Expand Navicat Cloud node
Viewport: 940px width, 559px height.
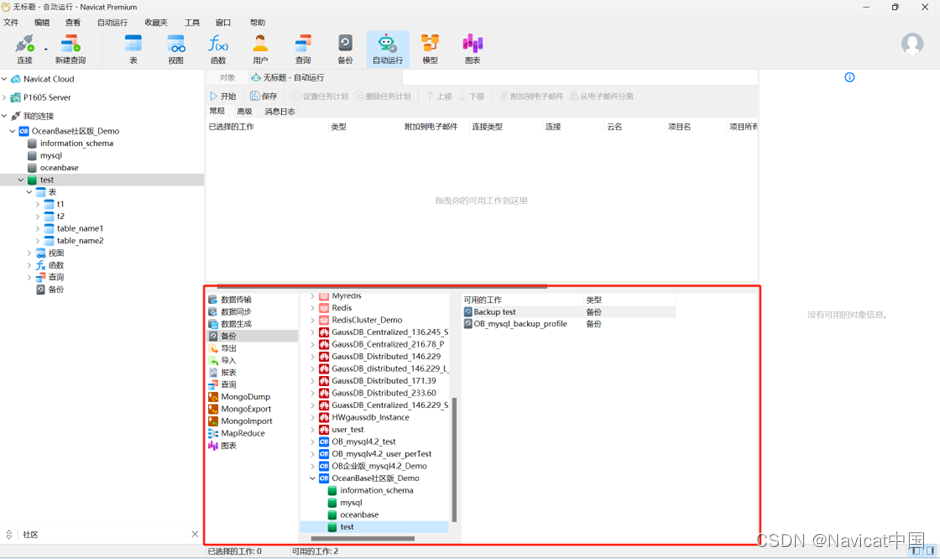coord(5,79)
